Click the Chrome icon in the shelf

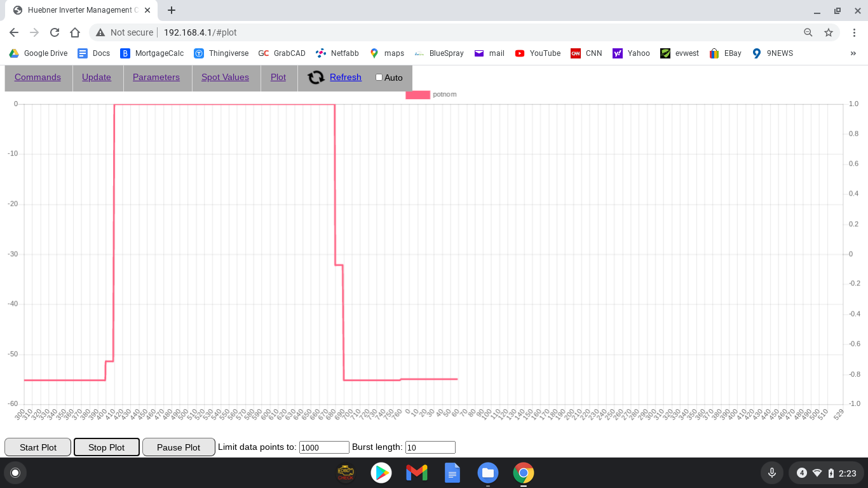524,473
